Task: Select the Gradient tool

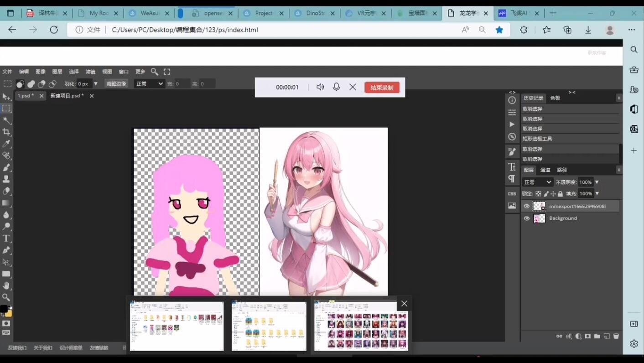Action: click(6, 203)
